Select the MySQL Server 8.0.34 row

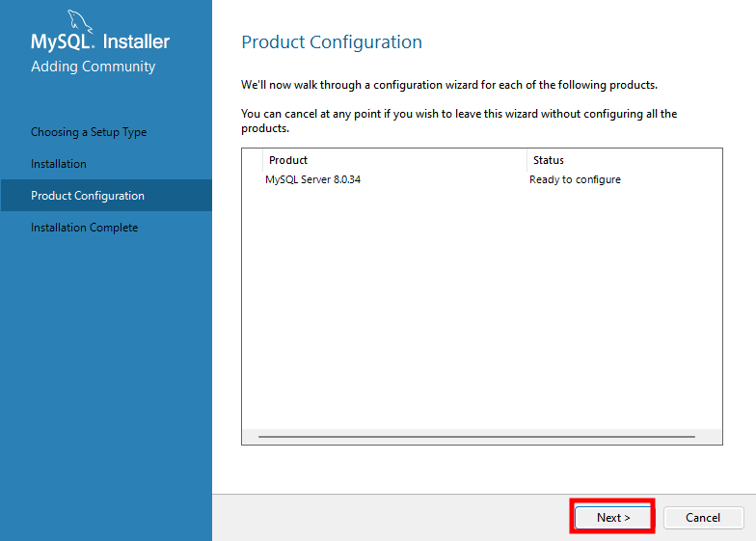pos(482,179)
